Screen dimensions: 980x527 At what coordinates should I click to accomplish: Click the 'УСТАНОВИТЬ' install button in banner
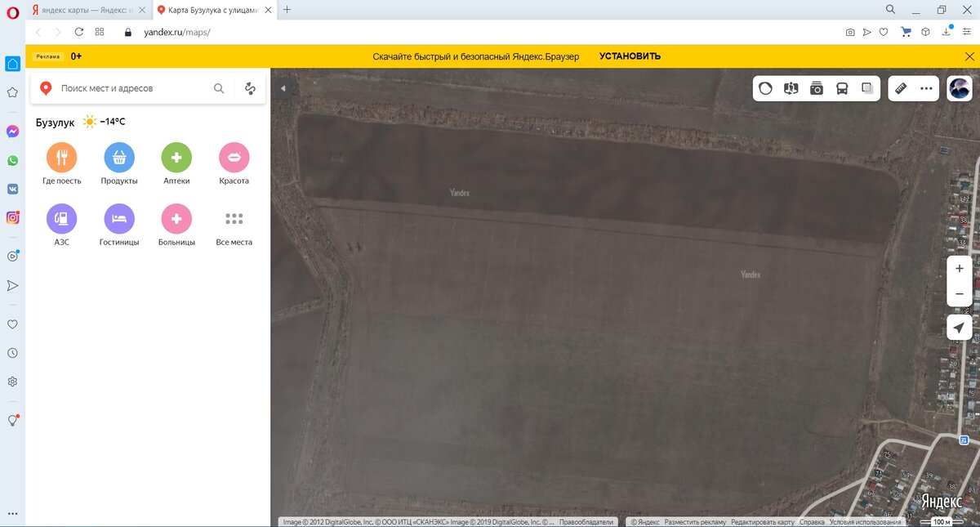630,56
